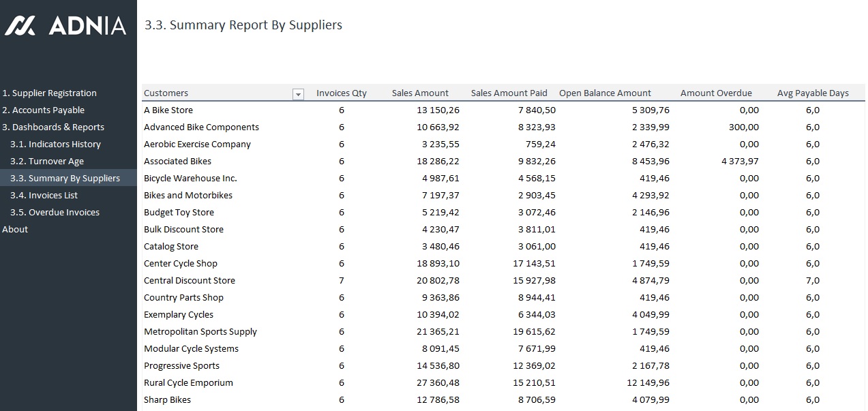Click Central Discount Store row name
The image size is (868, 411).
(x=189, y=281)
